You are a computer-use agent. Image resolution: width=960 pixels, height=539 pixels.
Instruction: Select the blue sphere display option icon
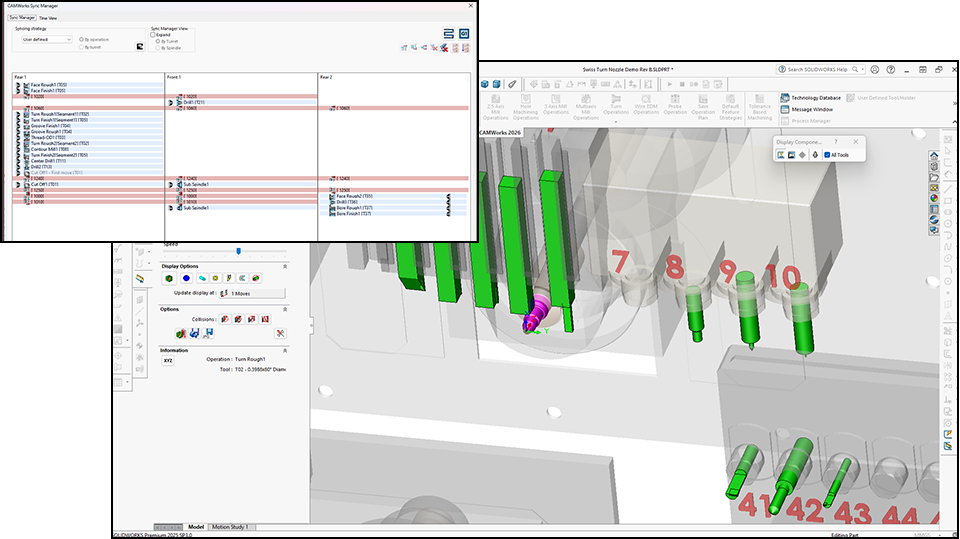tap(186, 278)
